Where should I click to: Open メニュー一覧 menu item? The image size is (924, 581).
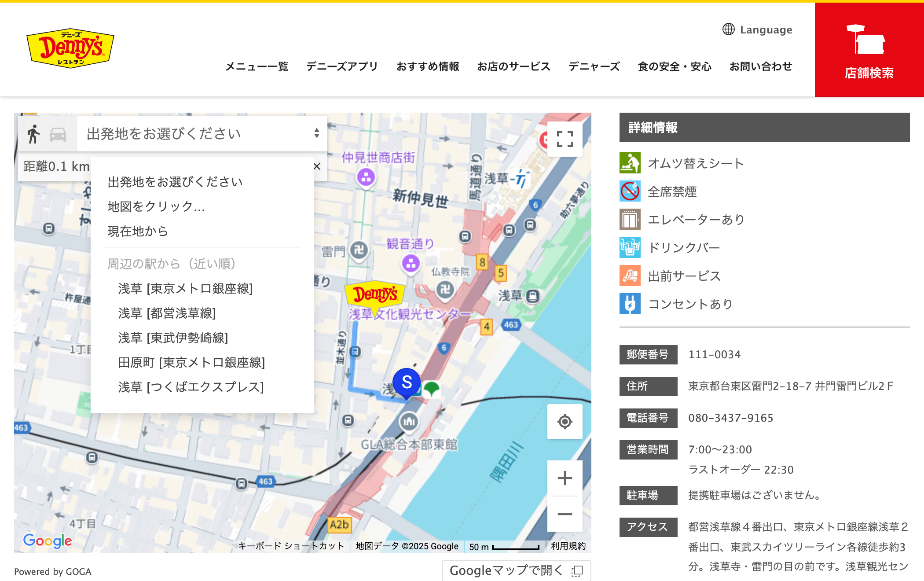click(x=257, y=66)
